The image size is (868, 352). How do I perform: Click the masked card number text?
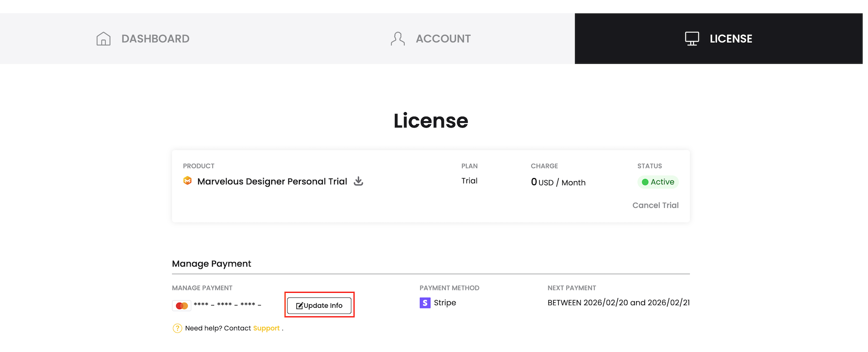pyautogui.click(x=227, y=305)
